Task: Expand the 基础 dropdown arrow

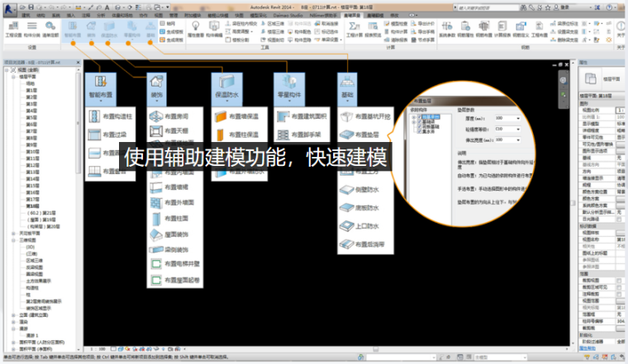Action: 348,99
